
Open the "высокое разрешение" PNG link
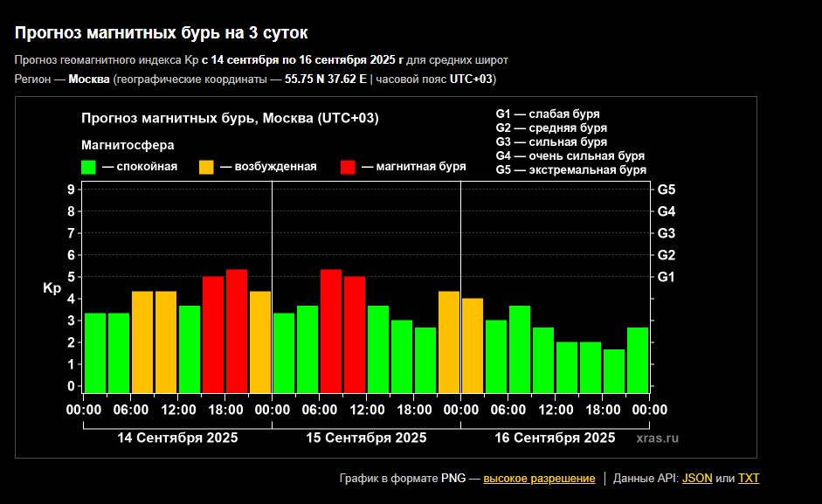pyautogui.click(x=539, y=479)
